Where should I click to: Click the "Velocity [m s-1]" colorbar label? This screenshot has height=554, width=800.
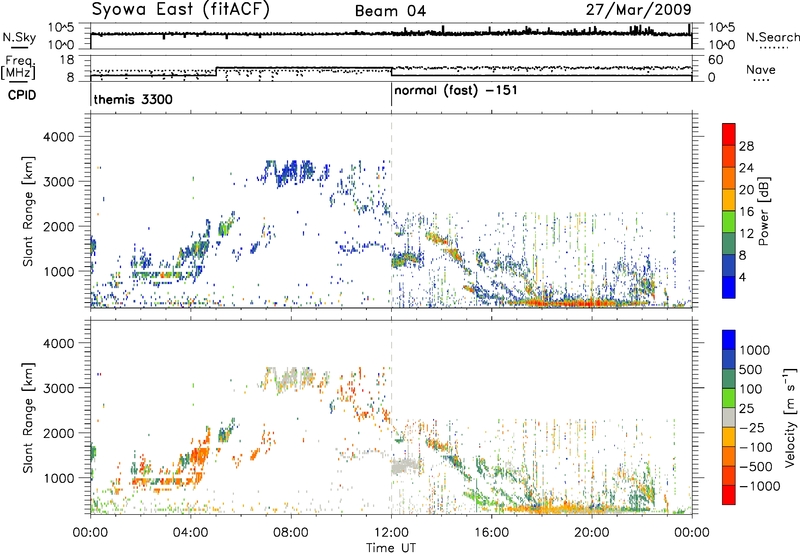[x=790, y=418]
